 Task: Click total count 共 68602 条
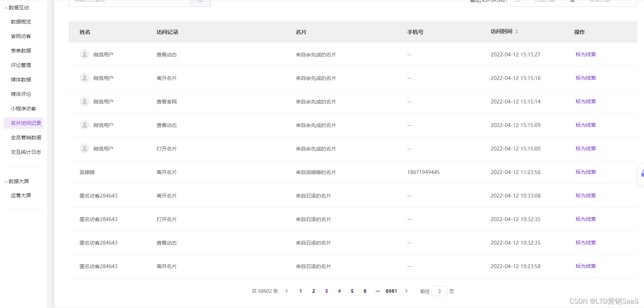[x=265, y=291]
